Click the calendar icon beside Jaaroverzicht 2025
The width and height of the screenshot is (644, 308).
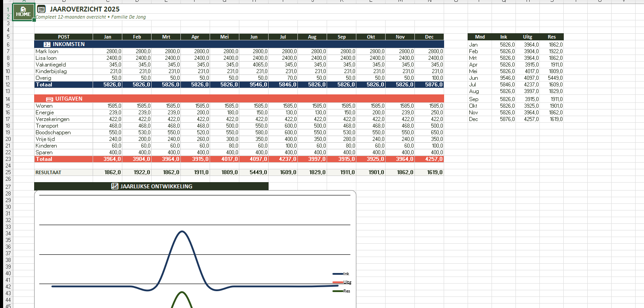(x=41, y=9)
